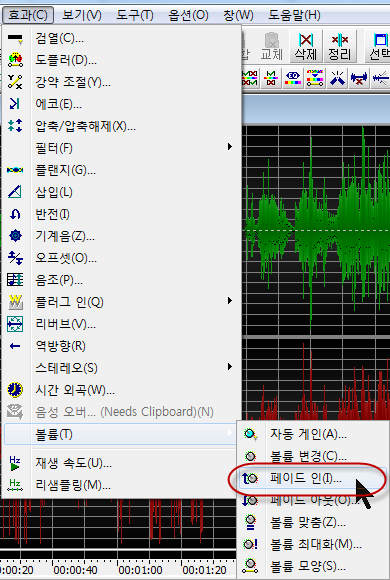Click the EQ equalizer toolbar icon
The width and height of the screenshot is (390, 580).
point(293,78)
